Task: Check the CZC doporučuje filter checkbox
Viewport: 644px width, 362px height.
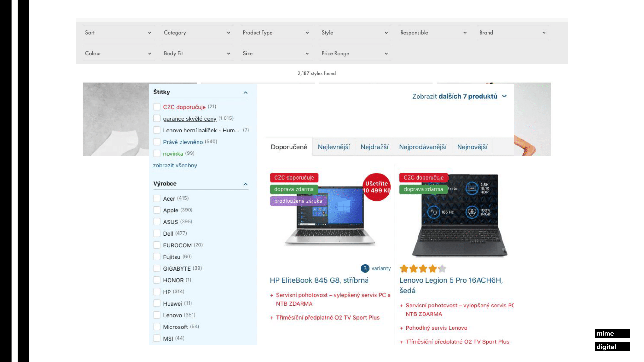Action: (157, 107)
